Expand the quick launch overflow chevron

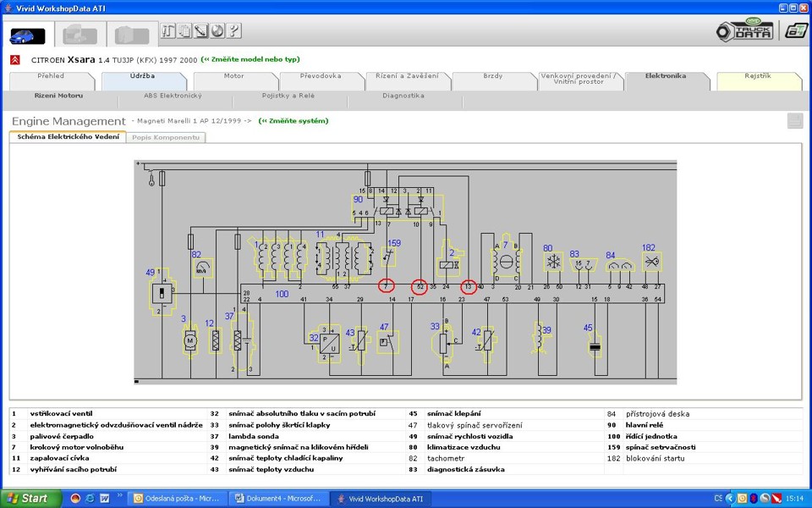(119, 496)
